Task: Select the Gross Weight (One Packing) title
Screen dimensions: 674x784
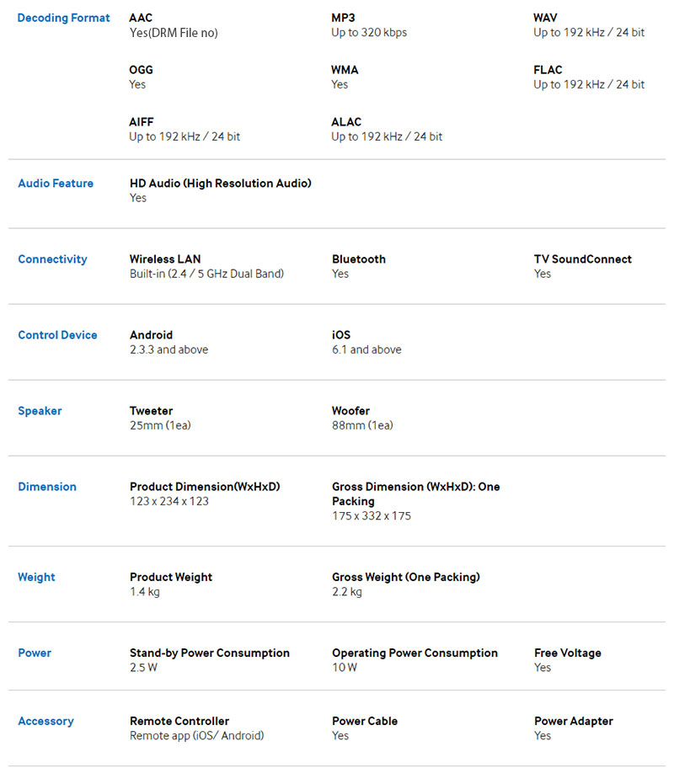Action: point(405,578)
